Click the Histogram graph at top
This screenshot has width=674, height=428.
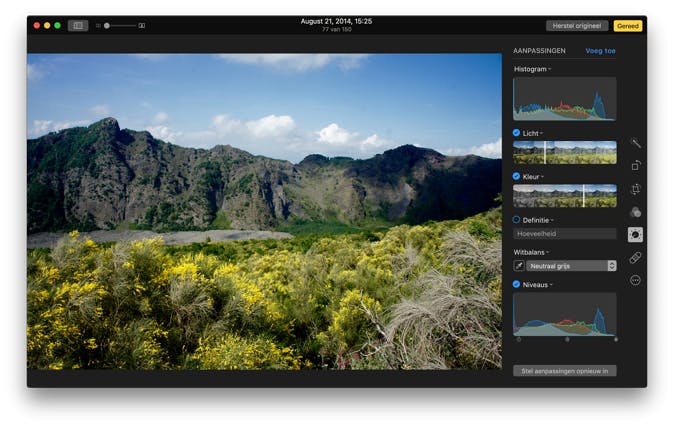coord(564,99)
